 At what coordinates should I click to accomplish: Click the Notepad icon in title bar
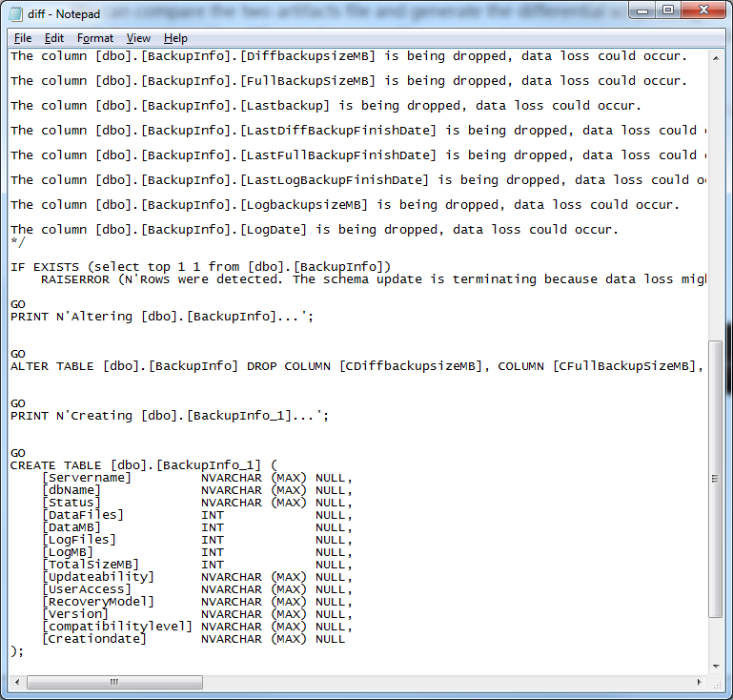pos(16,14)
